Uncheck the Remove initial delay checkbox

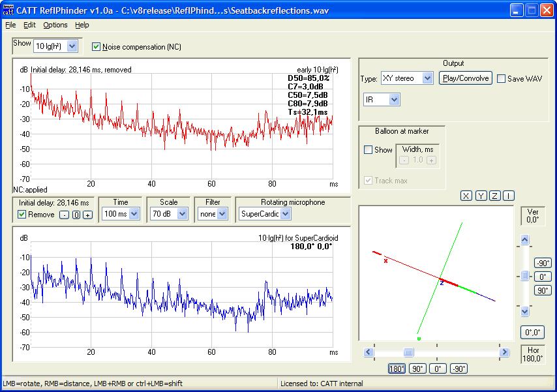[22, 215]
